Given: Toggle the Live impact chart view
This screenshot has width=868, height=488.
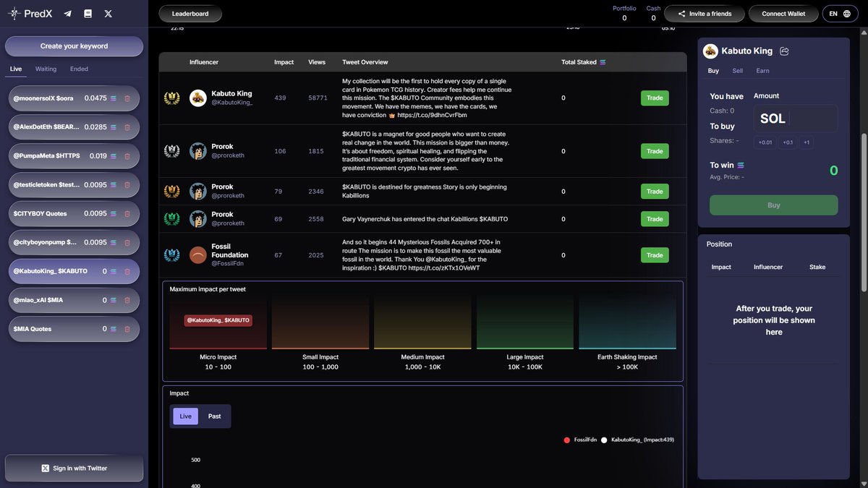Looking at the screenshot, I should click(x=185, y=416).
